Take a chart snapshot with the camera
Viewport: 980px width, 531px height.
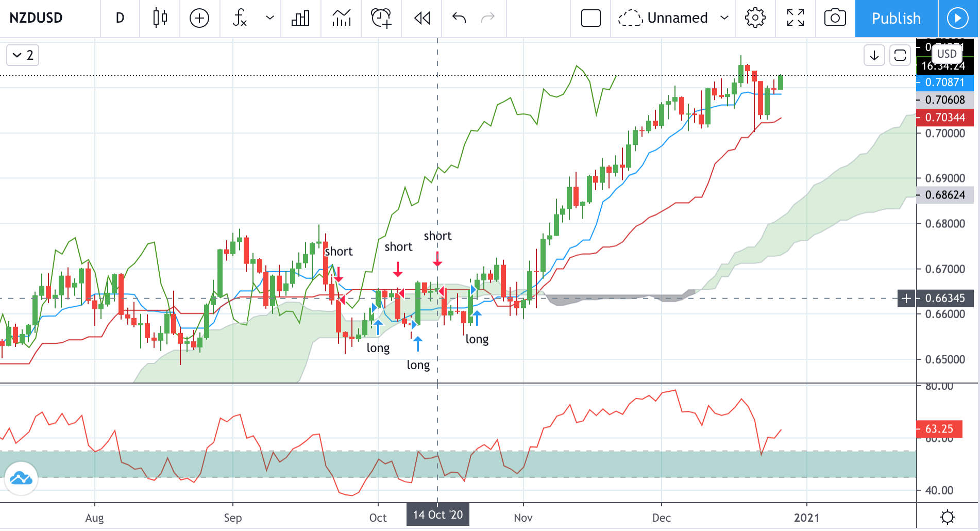[835, 18]
